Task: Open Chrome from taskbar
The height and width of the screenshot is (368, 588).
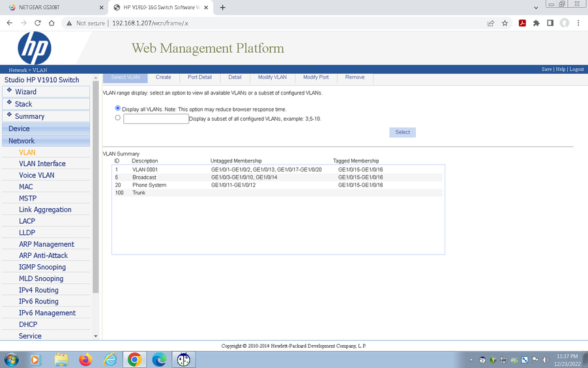Action: click(134, 360)
